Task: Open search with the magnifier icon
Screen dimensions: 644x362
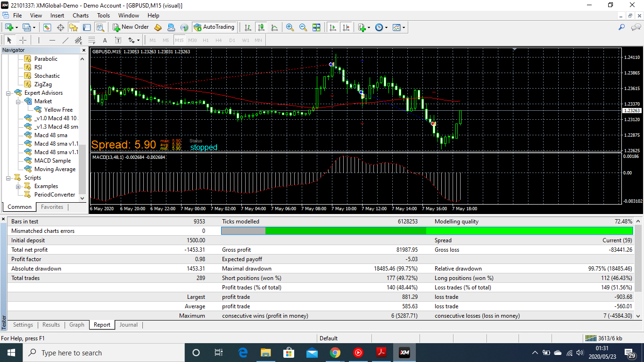Action: 622,27
